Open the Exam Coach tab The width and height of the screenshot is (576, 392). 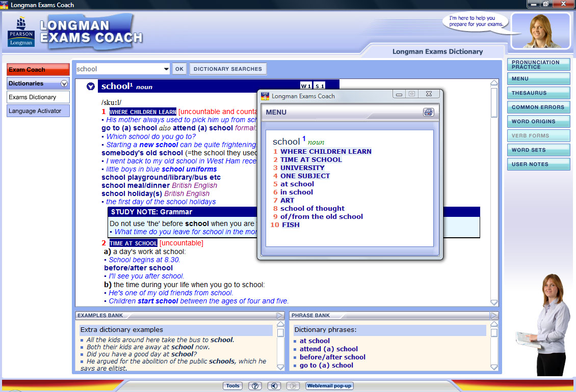coord(38,70)
